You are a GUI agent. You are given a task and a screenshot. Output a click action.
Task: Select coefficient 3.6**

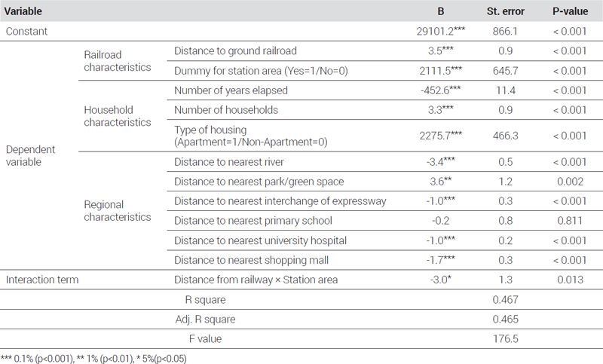(441, 182)
